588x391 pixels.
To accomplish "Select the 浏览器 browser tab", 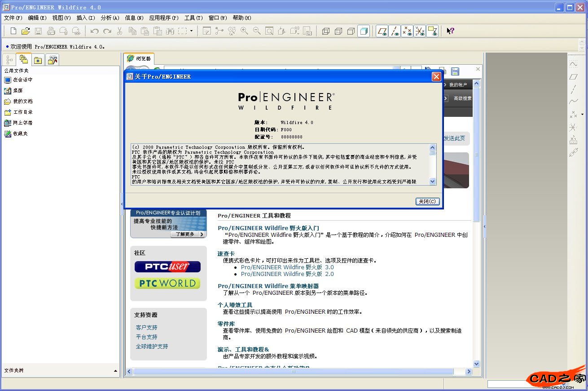I will coord(139,58).
